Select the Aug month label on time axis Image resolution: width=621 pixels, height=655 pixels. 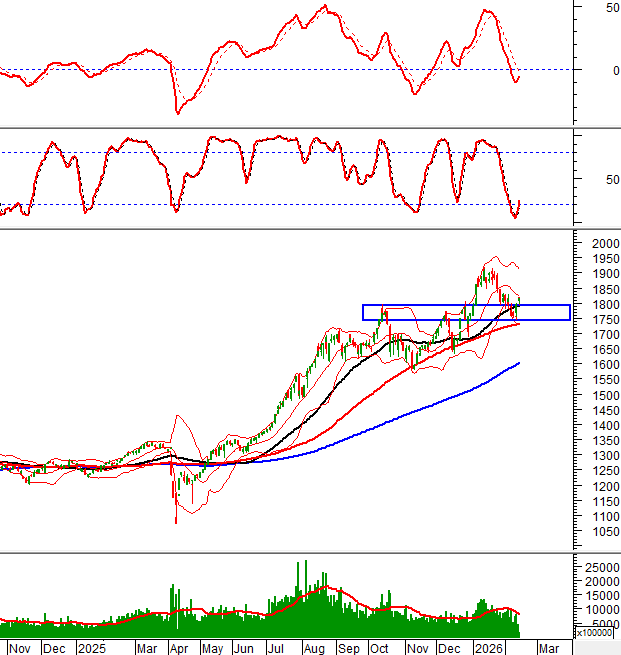tap(314, 647)
